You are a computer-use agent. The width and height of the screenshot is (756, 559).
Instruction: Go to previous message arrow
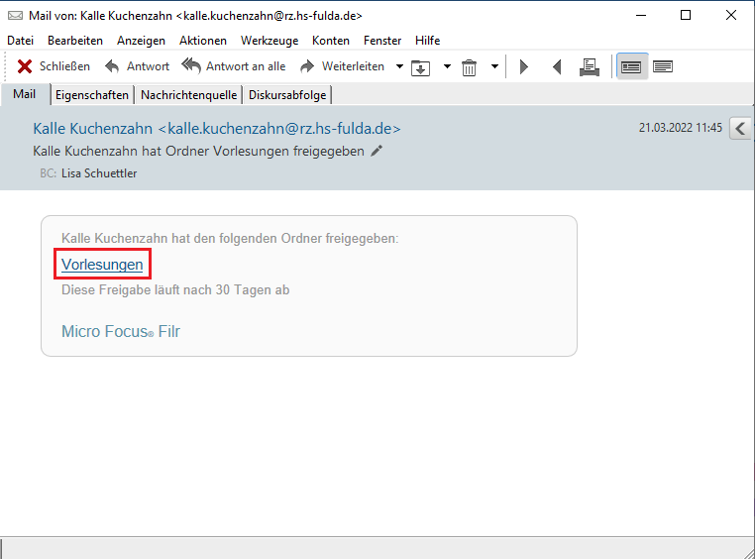pyautogui.click(x=557, y=67)
